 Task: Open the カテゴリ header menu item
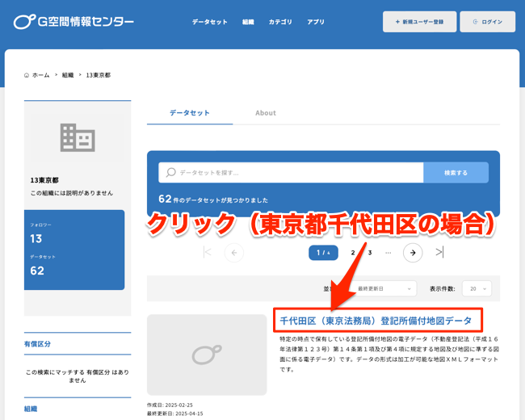click(280, 22)
